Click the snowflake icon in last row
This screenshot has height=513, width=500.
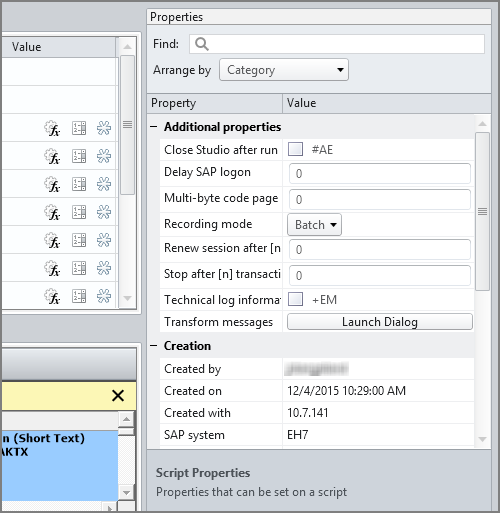pyautogui.click(x=104, y=296)
